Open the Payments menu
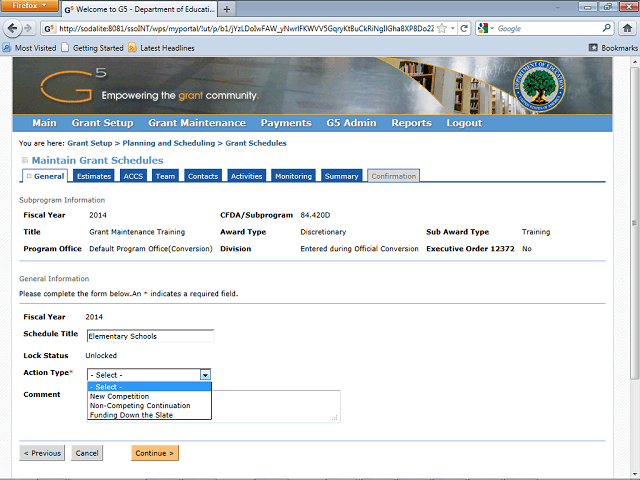 [x=286, y=123]
